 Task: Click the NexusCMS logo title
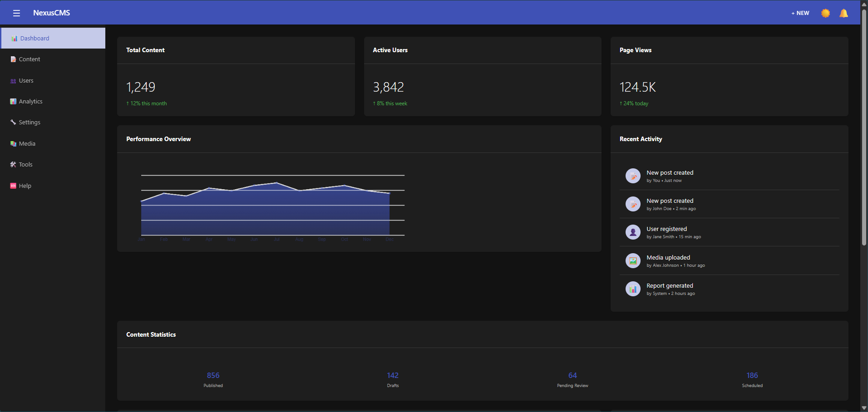coord(51,13)
